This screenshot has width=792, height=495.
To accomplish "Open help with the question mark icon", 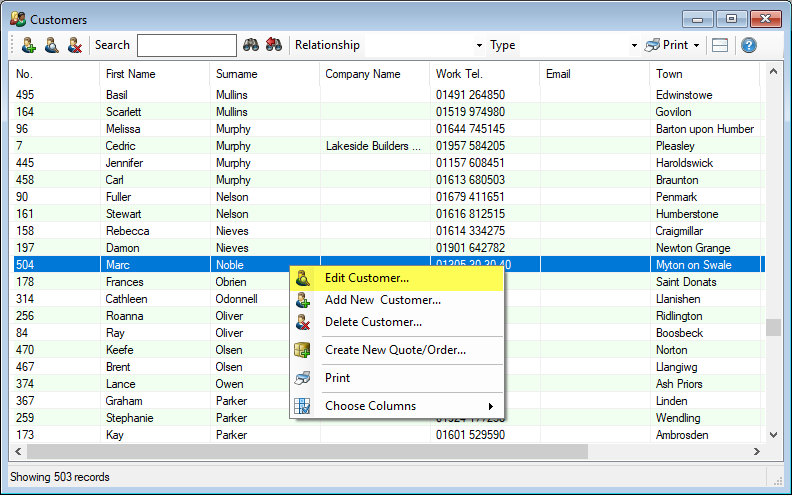I will point(748,45).
